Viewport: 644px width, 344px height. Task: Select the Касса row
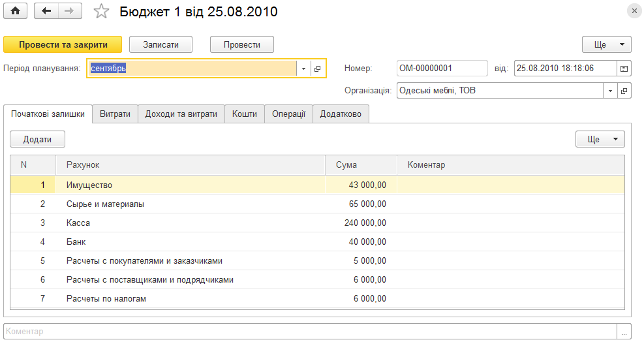coord(317,223)
